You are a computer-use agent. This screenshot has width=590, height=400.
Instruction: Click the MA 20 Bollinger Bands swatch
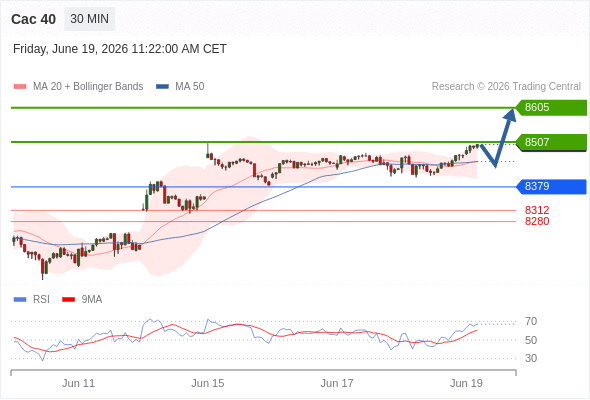20,87
